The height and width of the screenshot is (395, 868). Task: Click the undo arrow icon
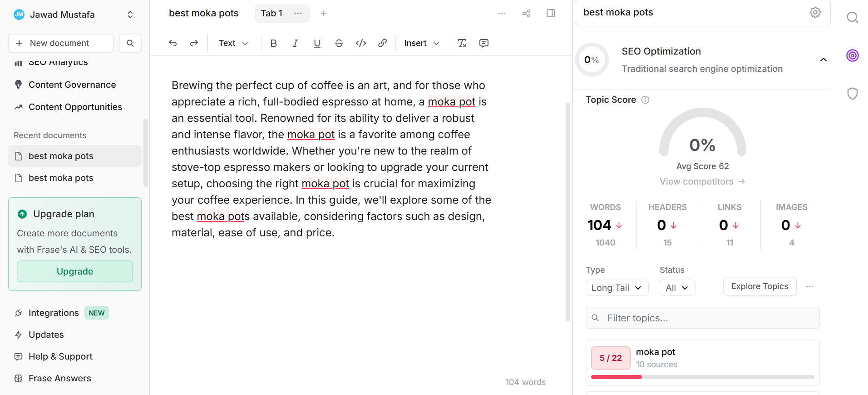(x=173, y=43)
